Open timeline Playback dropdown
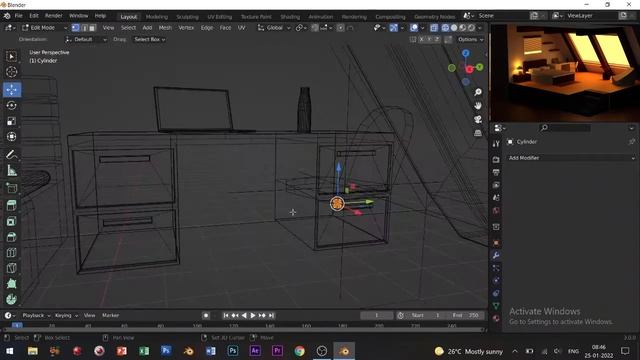This screenshot has height=360, width=640. point(36,316)
